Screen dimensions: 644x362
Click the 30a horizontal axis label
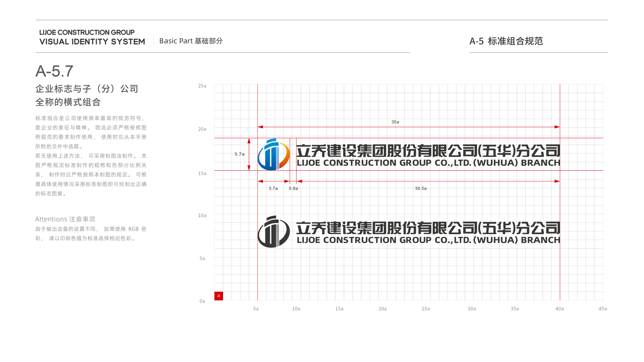click(x=471, y=309)
